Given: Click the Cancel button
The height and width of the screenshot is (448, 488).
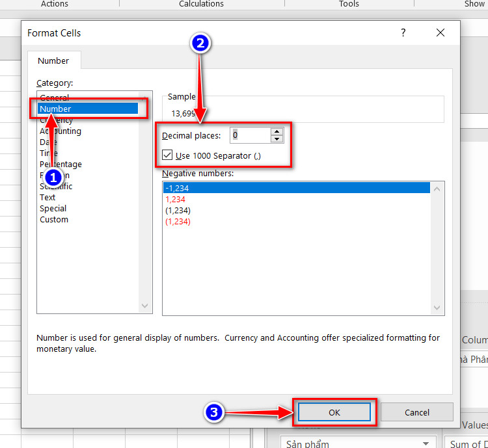Looking at the screenshot, I should click(416, 412).
